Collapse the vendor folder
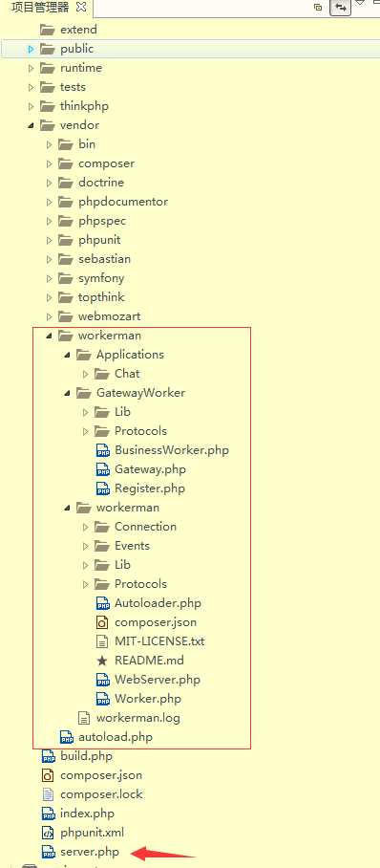 (x=31, y=125)
